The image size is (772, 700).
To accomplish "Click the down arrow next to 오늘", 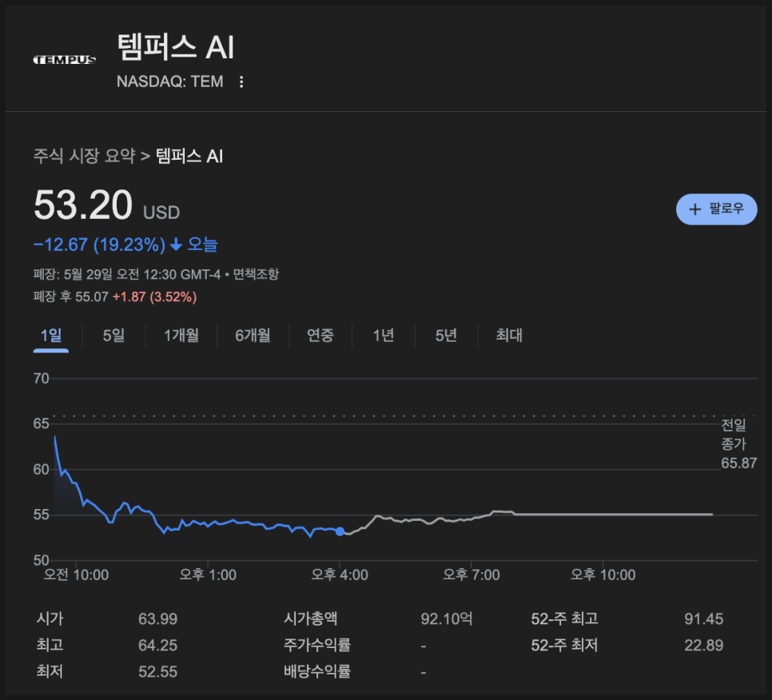I will click(x=177, y=245).
